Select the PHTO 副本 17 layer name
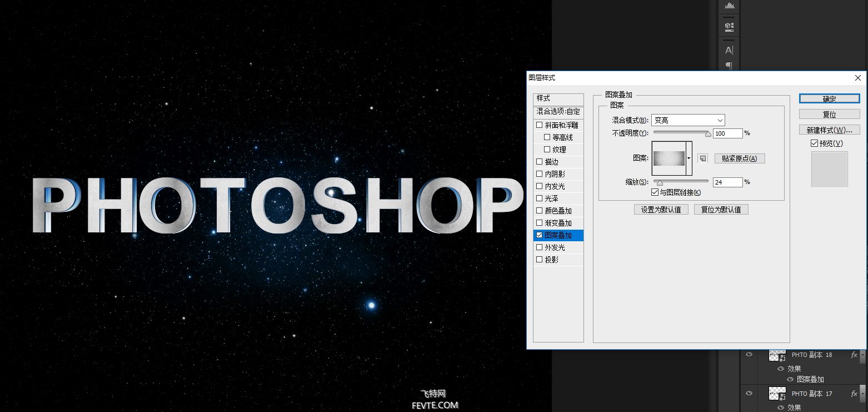Image resolution: width=868 pixels, height=412 pixels. click(812, 394)
